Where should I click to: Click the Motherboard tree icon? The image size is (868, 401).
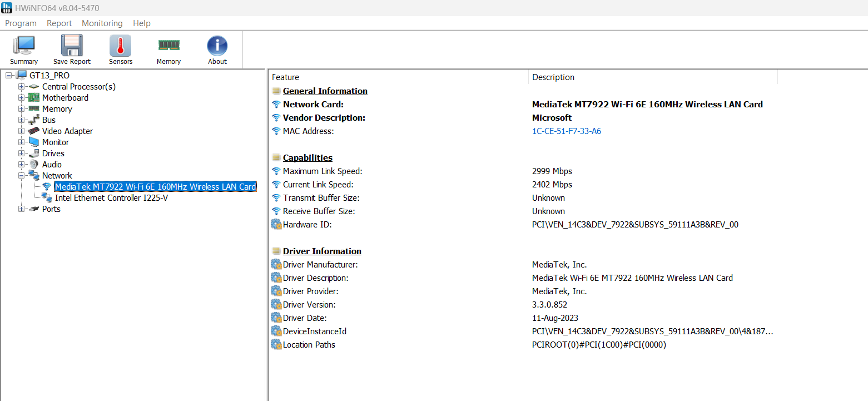pyautogui.click(x=34, y=97)
